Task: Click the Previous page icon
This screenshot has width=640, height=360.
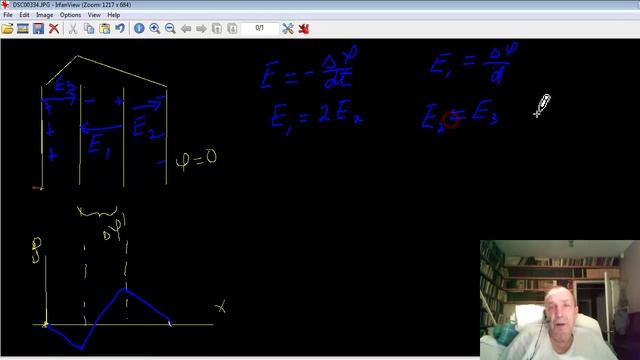Action: click(217, 29)
